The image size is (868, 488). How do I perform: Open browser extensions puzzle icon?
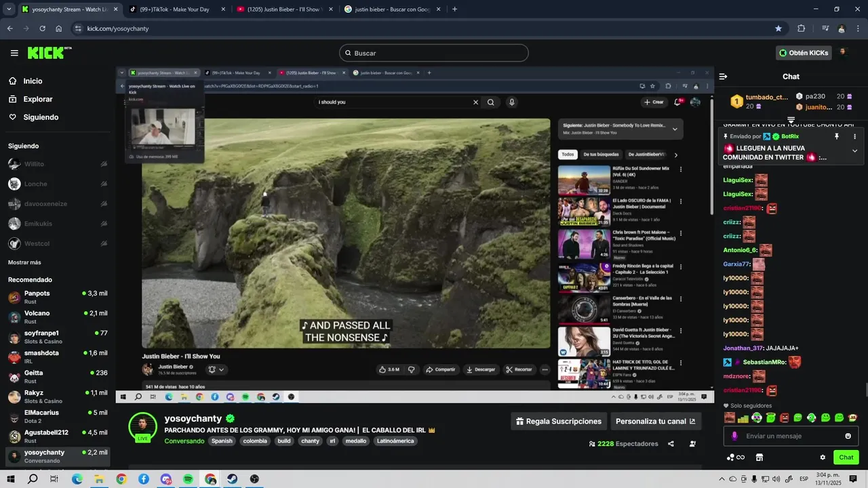coord(802,28)
